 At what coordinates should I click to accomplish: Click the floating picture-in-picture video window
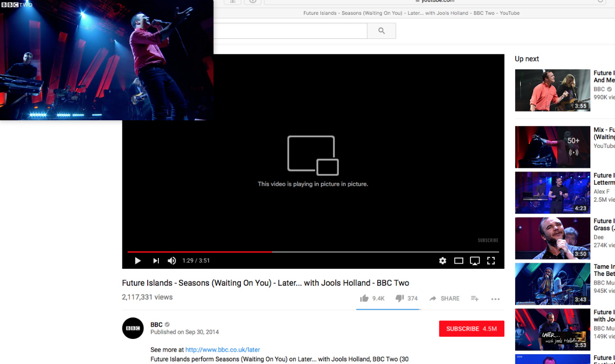(107, 60)
